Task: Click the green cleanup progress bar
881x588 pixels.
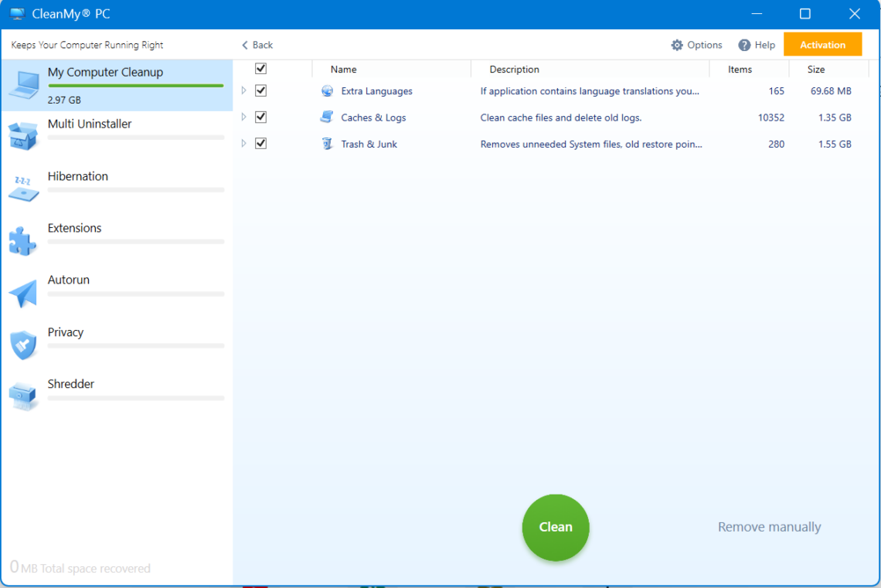Action: [135, 87]
